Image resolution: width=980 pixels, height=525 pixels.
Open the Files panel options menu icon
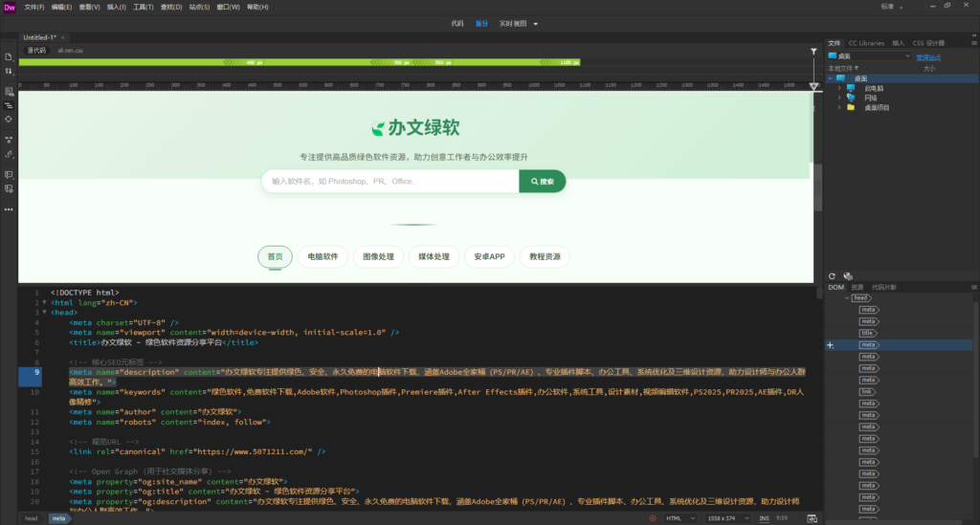(973, 43)
